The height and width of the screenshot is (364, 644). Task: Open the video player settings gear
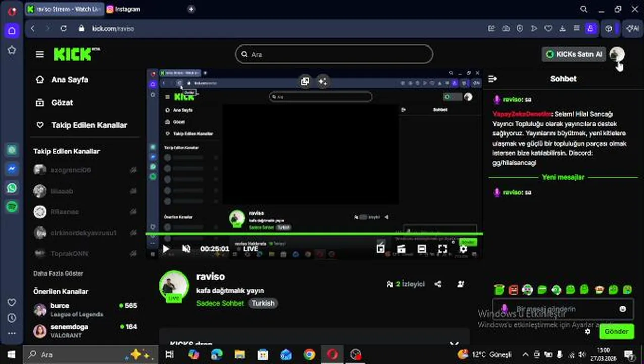(463, 249)
